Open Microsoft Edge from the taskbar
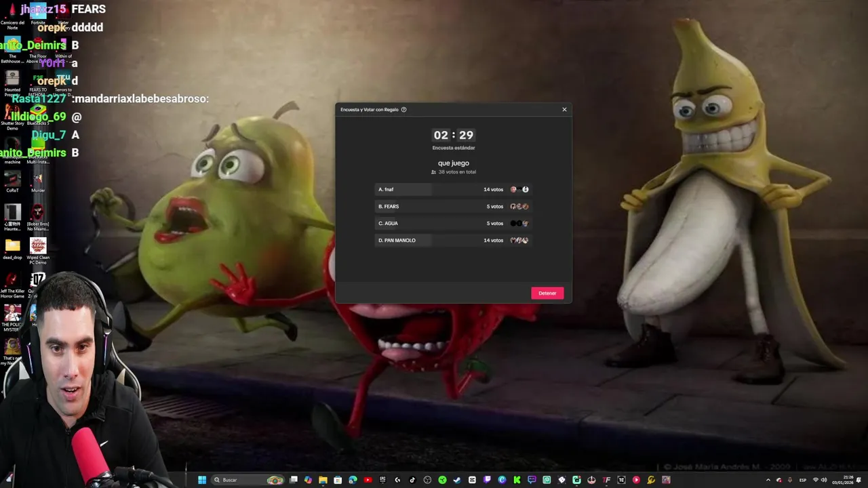The height and width of the screenshot is (488, 868). [x=353, y=480]
